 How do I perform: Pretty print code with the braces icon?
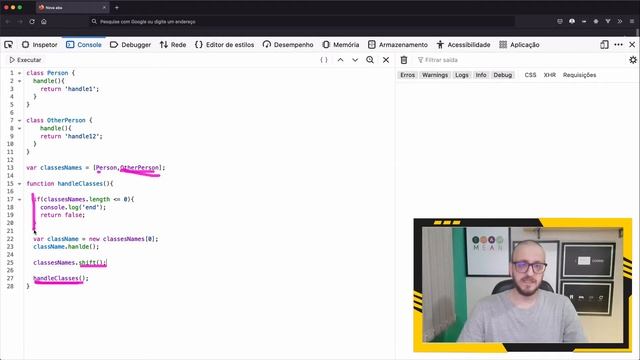coord(324,60)
